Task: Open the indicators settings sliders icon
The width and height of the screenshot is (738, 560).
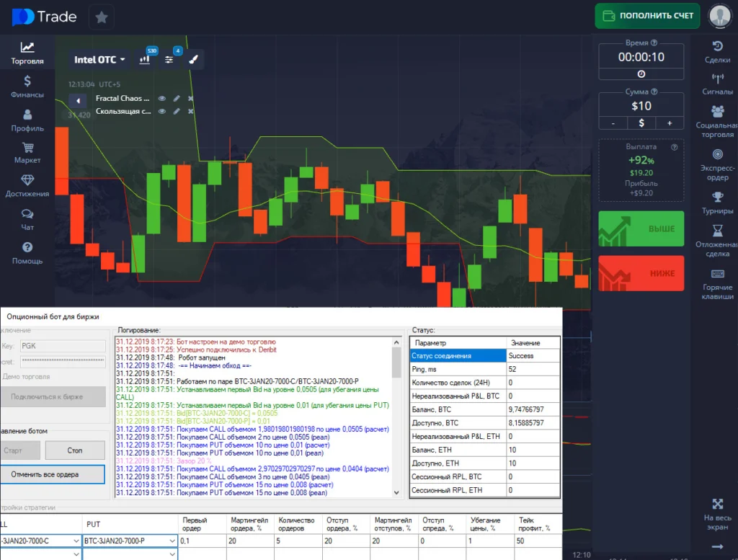Action: coord(169,60)
